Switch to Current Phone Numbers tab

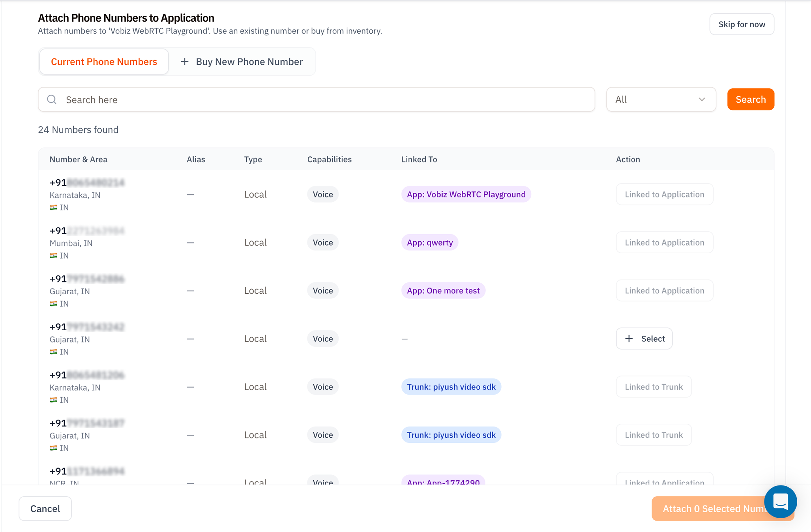[x=104, y=62]
